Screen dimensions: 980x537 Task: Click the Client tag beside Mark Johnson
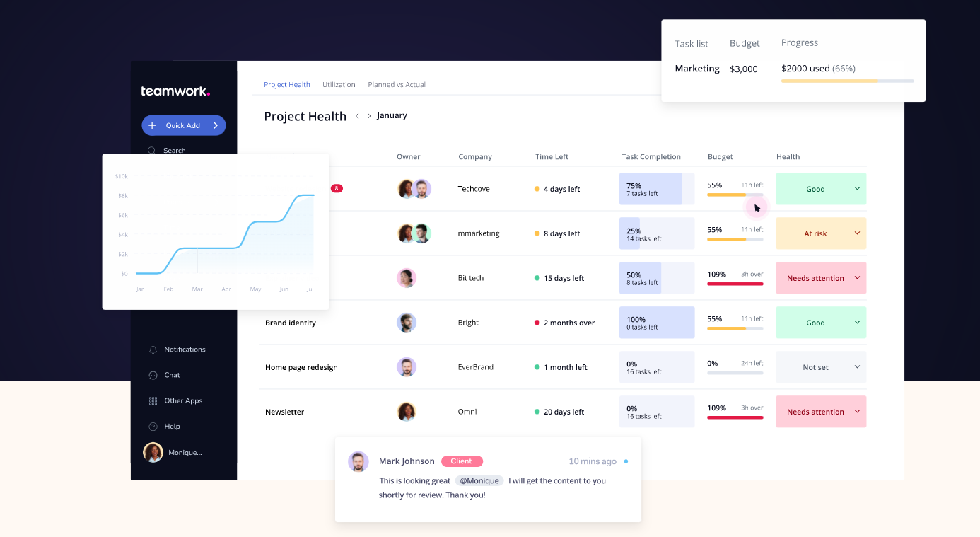pos(462,461)
